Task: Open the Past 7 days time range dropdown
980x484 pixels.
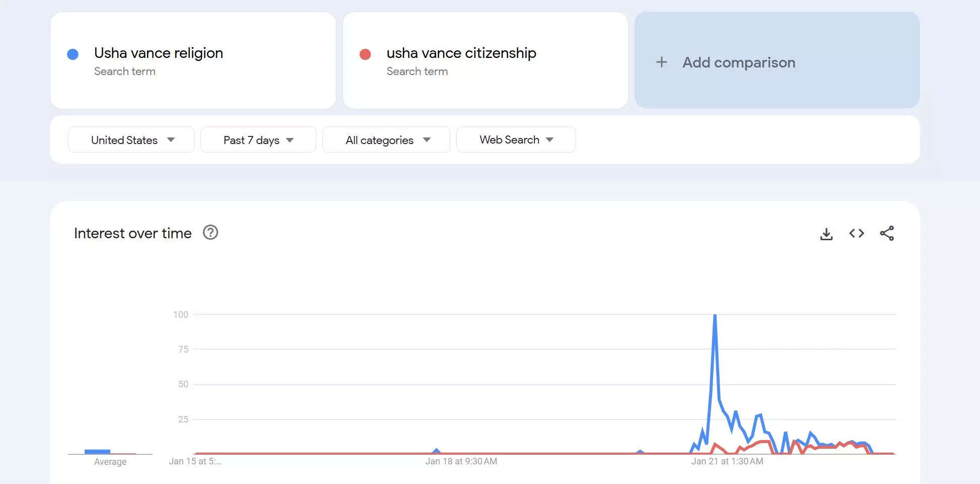Action: coord(258,140)
